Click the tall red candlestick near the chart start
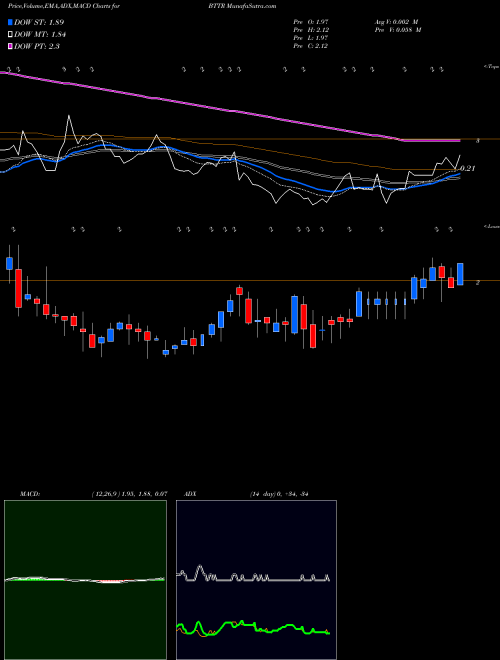 19,288
